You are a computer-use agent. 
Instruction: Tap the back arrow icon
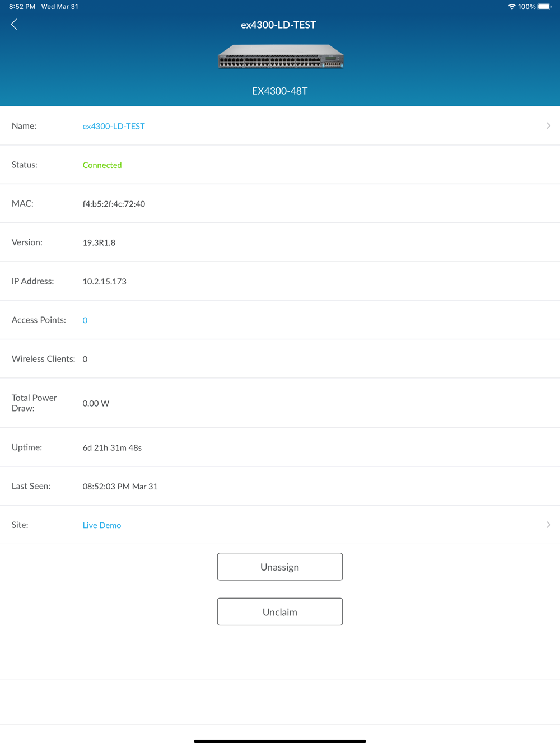coord(14,24)
